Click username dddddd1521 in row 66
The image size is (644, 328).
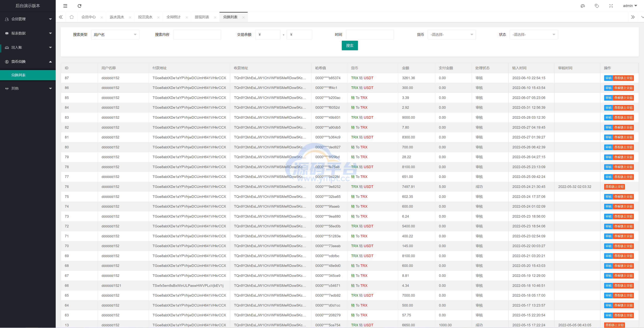pyautogui.click(x=111, y=285)
